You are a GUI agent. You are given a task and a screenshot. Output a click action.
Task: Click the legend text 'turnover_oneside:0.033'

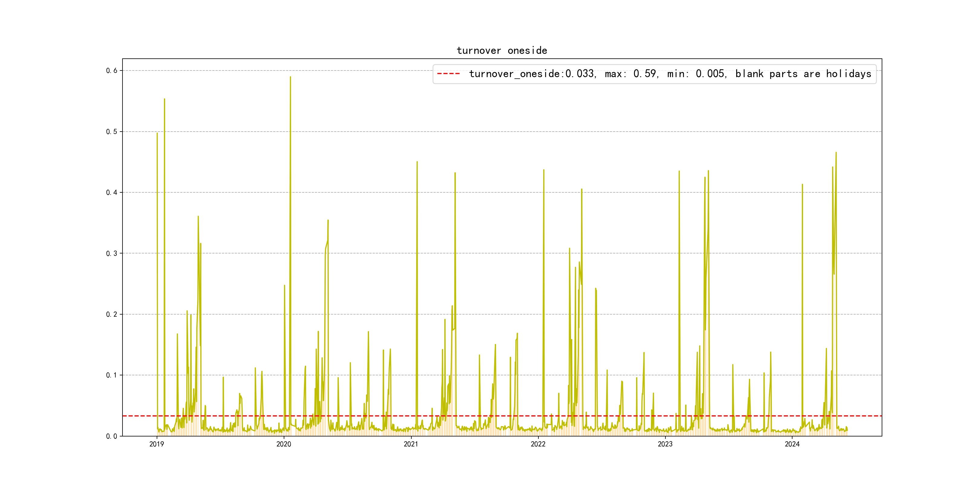[531, 74]
